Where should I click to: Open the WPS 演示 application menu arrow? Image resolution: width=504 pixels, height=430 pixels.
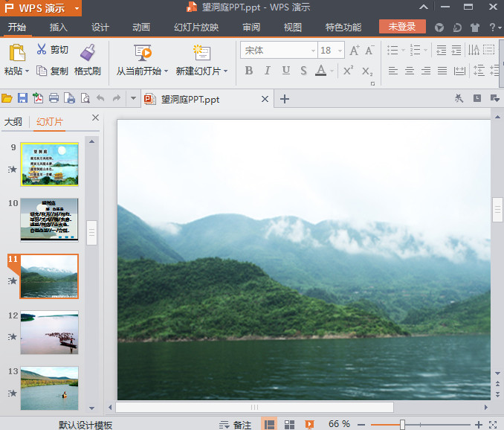pos(77,8)
